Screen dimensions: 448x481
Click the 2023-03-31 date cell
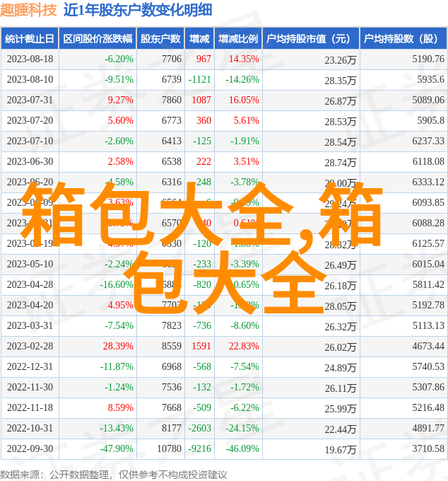click(x=30, y=326)
